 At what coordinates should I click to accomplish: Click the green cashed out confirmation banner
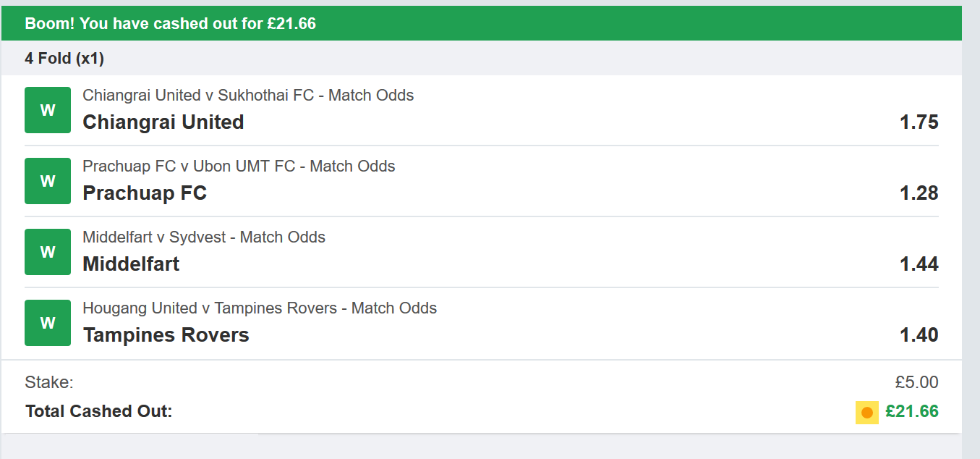pos(481,24)
